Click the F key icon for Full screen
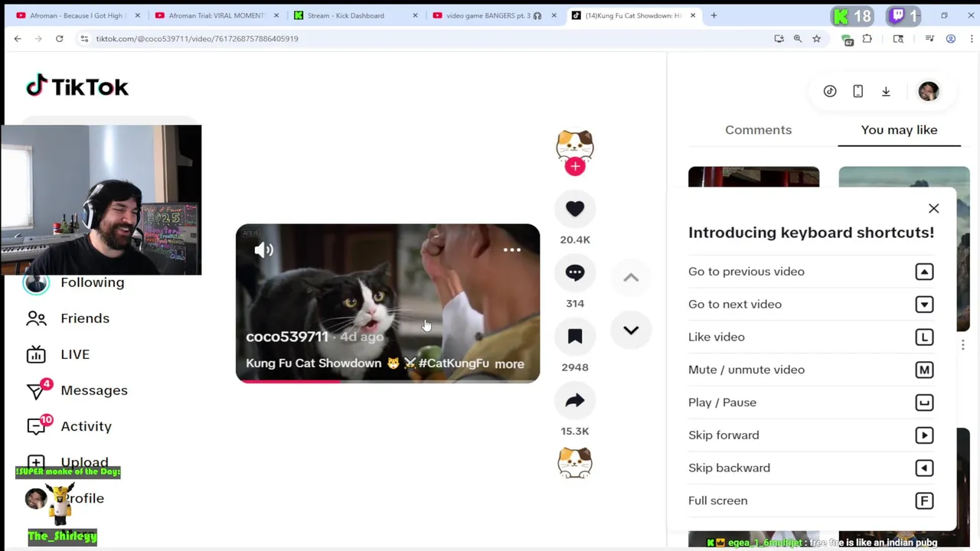 [924, 500]
